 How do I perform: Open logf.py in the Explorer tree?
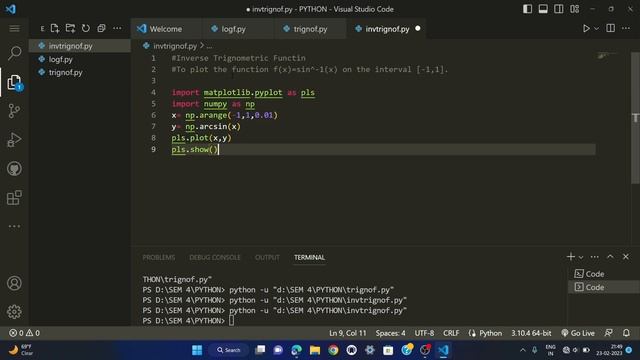[80, 59]
